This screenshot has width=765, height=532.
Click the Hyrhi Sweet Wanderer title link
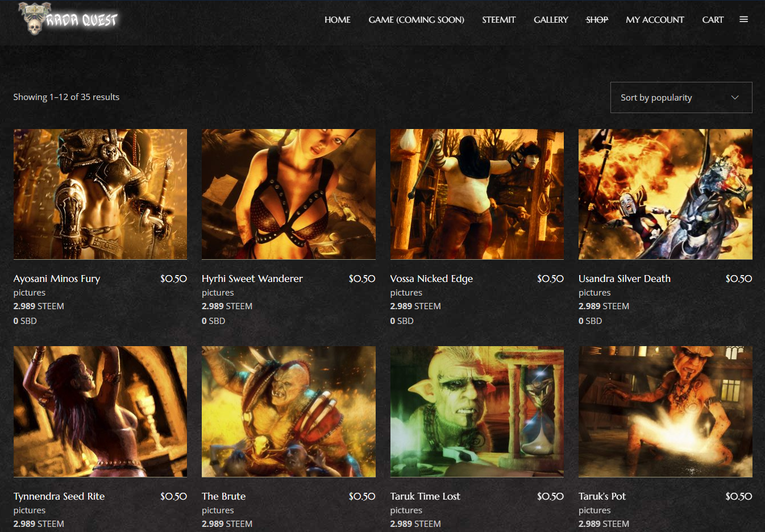pyautogui.click(x=252, y=279)
